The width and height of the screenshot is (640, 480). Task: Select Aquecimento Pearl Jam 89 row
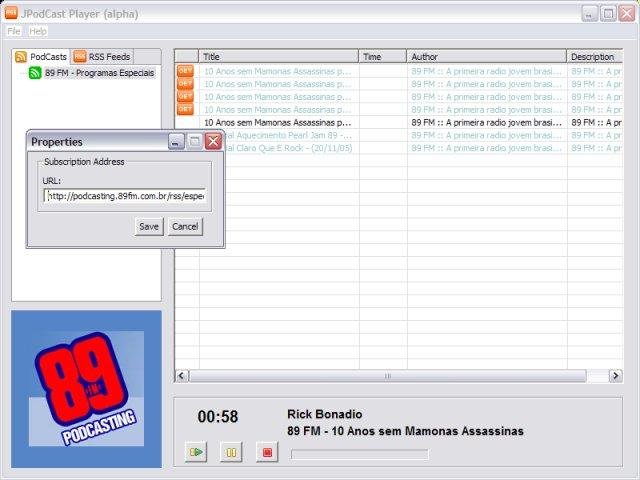pos(423,135)
